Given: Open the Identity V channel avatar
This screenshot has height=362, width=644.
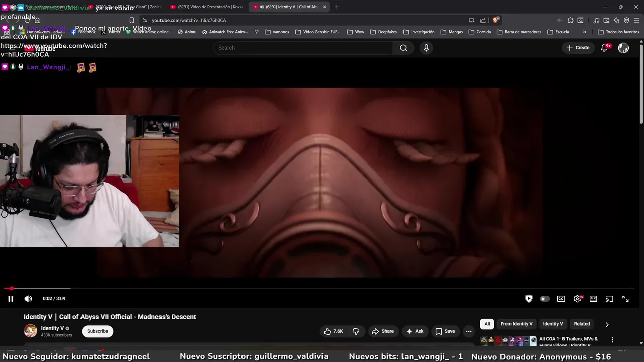Looking at the screenshot, I should click(31, 331).
